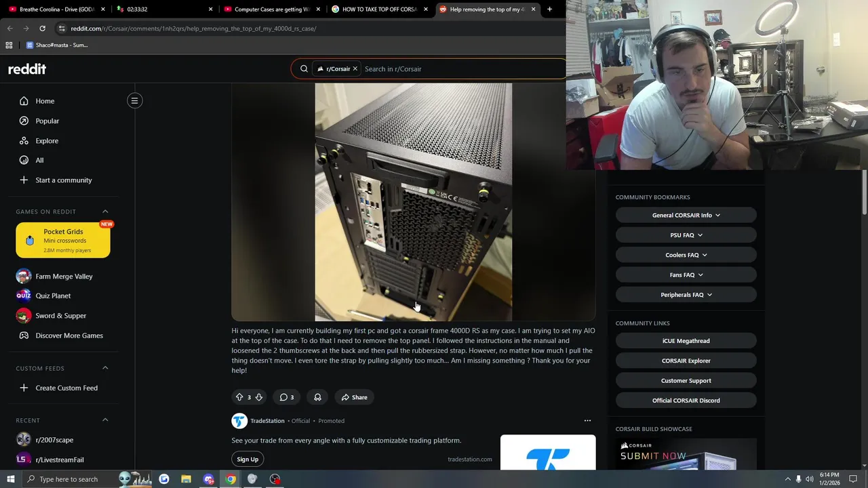Click the Corsair Submit Now showcase banner
The image size is (868, 488).
pos(686,454)
